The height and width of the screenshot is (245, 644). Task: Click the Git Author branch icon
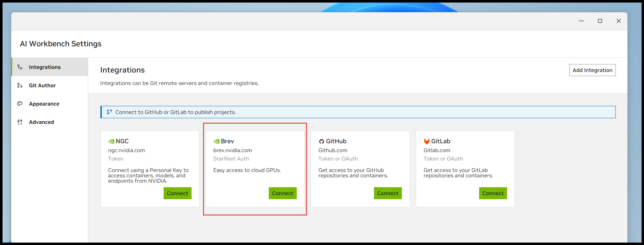pos(20,85)
